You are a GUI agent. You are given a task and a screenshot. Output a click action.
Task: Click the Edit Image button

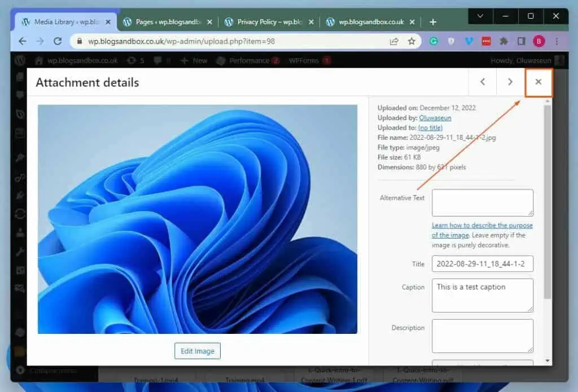click(197, 351)
